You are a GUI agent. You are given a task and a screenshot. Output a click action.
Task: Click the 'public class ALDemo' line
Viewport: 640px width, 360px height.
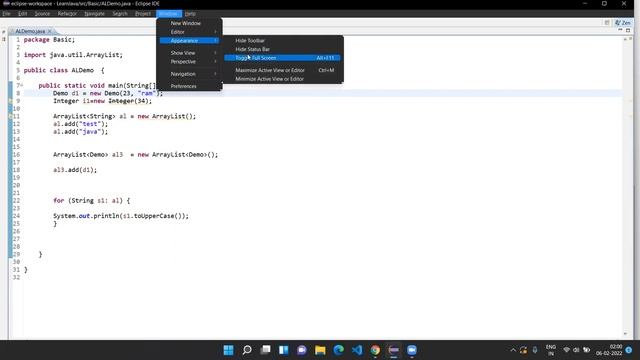64,70
